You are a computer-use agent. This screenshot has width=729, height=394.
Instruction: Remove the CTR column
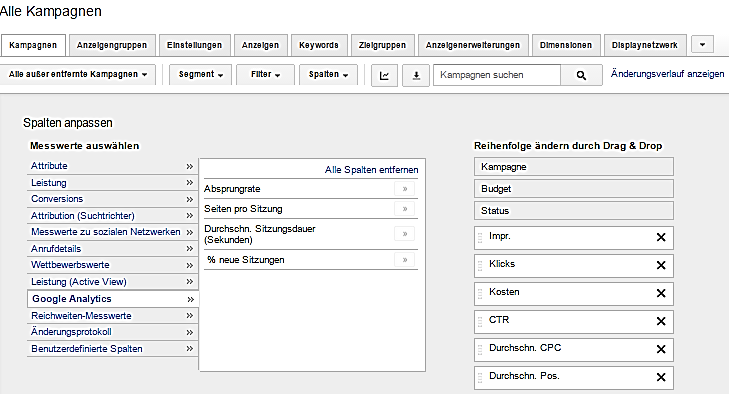[661, 321]
